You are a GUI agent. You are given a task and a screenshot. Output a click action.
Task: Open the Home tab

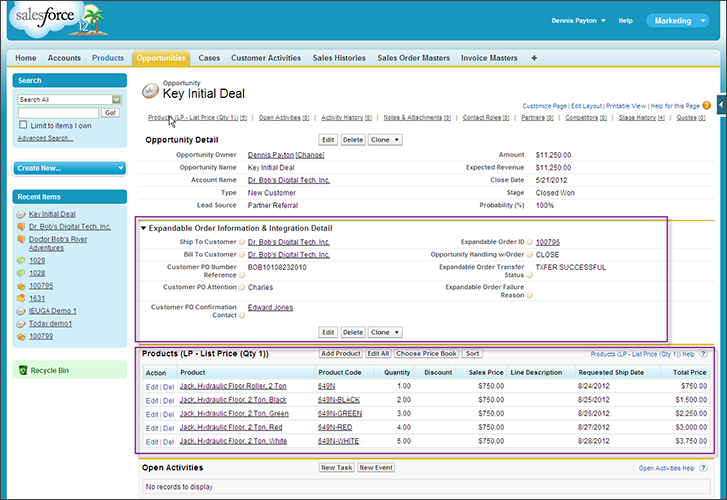point(26,58)
